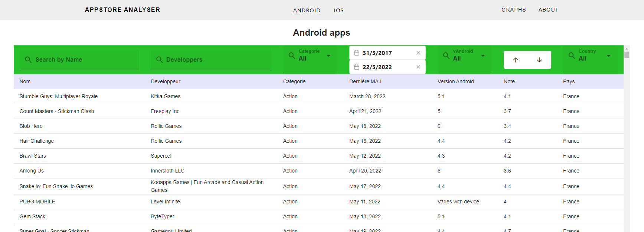Open the Android page in navigation
Viewport: 644px width, 232px height.
pos(307,10)
